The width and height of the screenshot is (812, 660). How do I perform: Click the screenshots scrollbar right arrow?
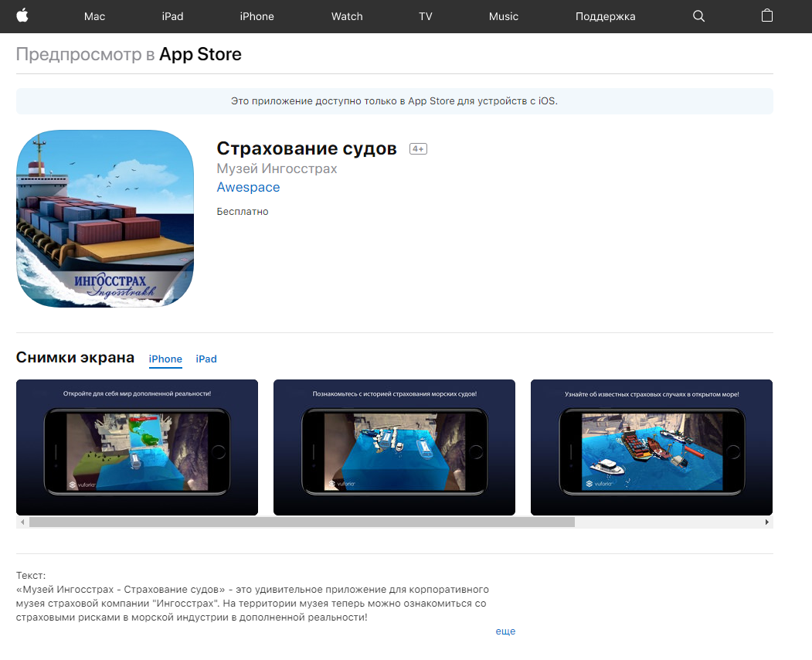[767, 522]
